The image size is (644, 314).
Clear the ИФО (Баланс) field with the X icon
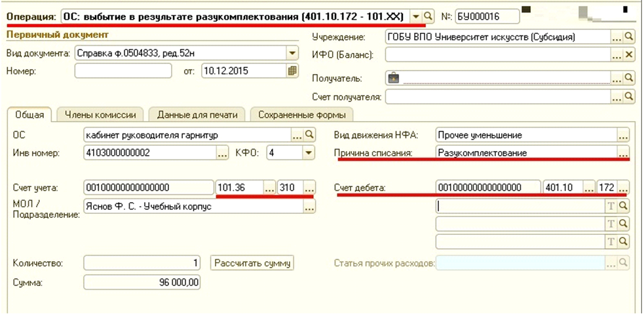click(629, 56)
